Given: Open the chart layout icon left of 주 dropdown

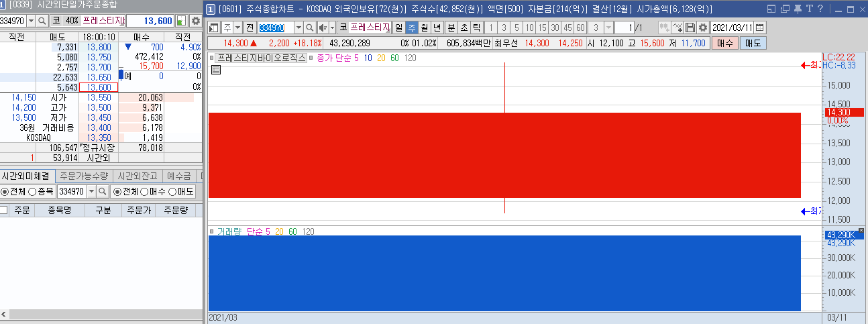Looking at the screenshot, I should (x=214, y=28).
